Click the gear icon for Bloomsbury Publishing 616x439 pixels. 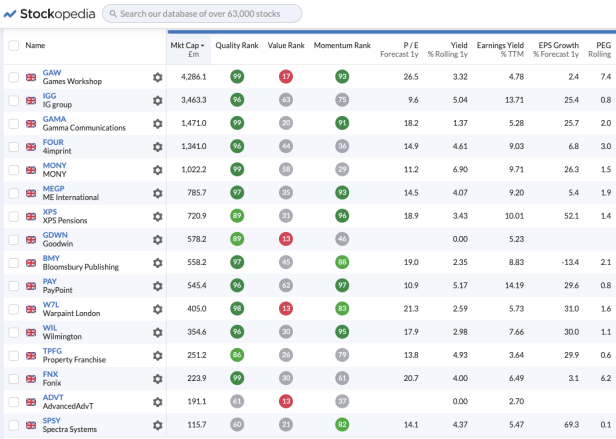point(157,262)
